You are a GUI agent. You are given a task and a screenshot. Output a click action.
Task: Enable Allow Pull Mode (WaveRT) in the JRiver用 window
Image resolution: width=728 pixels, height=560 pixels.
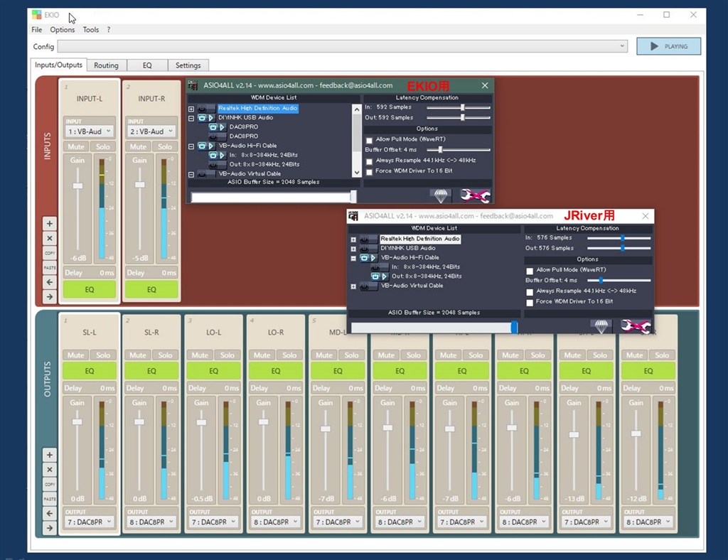coord(530,271)
